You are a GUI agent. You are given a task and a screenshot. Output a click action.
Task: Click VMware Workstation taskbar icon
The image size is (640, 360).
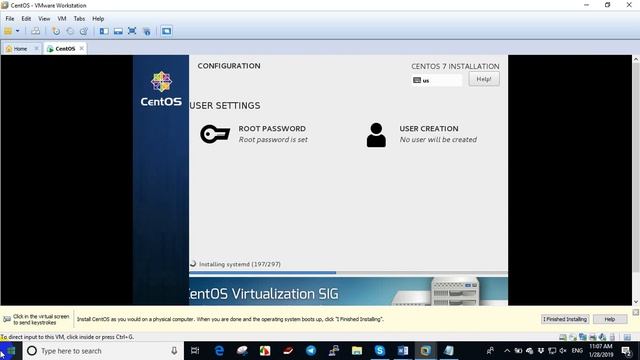click(425, 351)
